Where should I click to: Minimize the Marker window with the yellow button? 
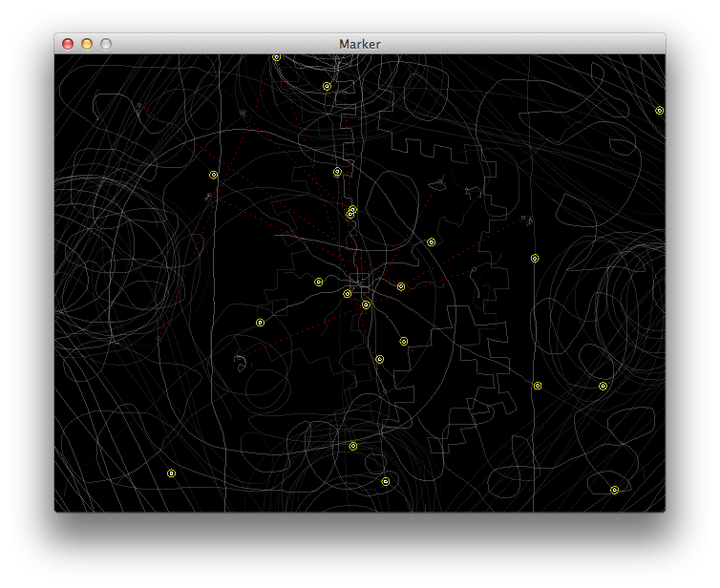(87, 44)
